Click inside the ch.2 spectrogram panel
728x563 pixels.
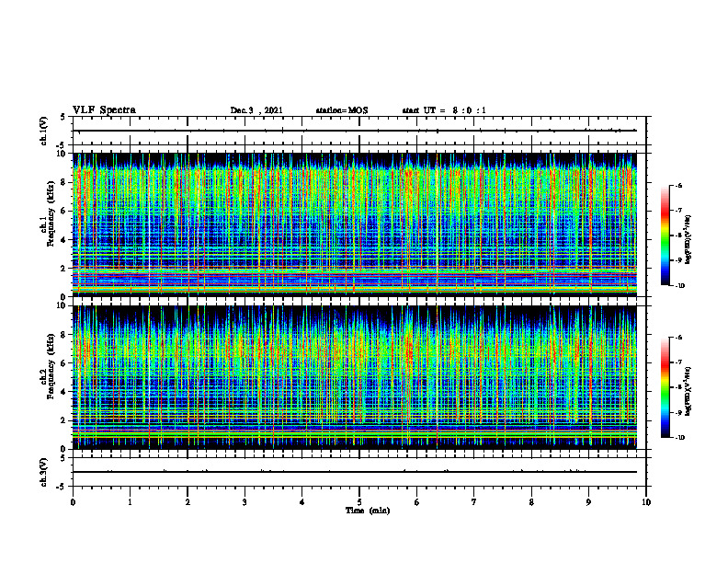click(354, 377)
